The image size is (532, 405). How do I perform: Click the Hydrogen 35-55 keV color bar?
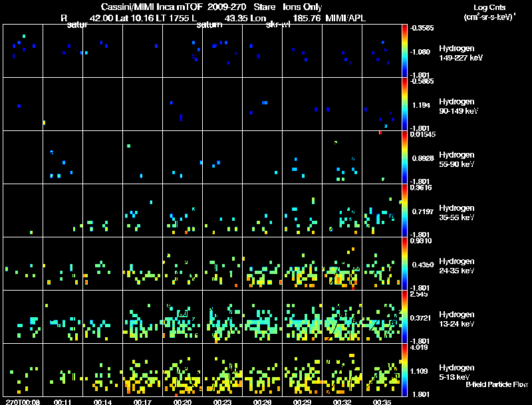405,210
